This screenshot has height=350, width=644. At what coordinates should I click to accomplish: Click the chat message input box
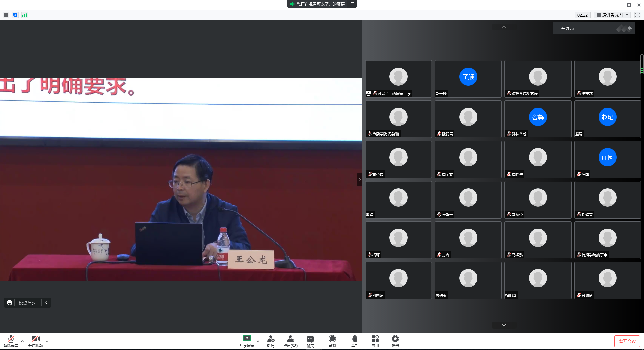29,303
